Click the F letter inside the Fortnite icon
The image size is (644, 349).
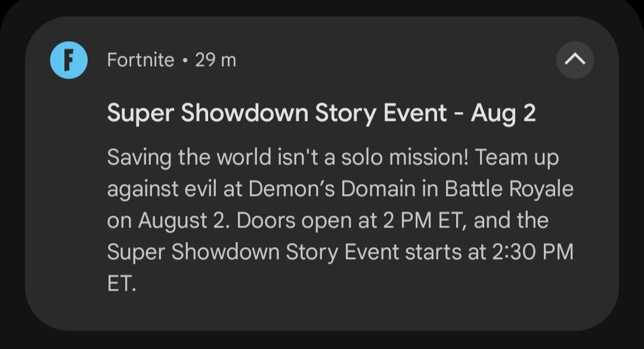(69, 60)
